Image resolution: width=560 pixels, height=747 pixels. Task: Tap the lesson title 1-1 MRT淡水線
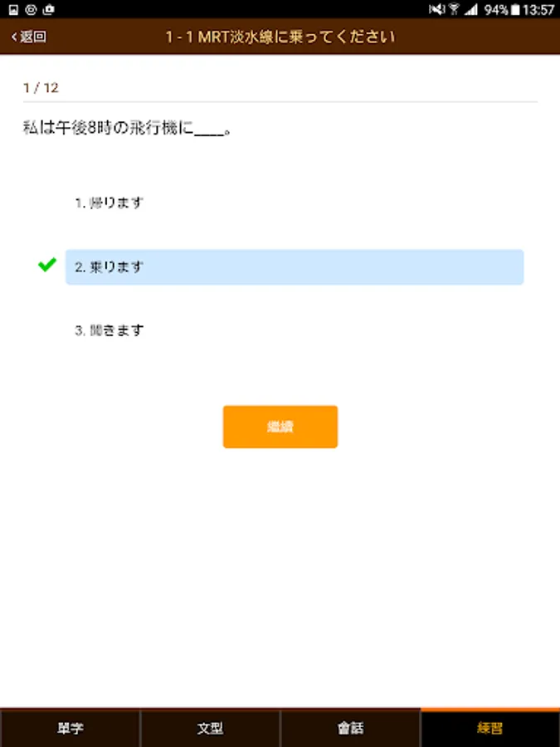coord(280,37)
